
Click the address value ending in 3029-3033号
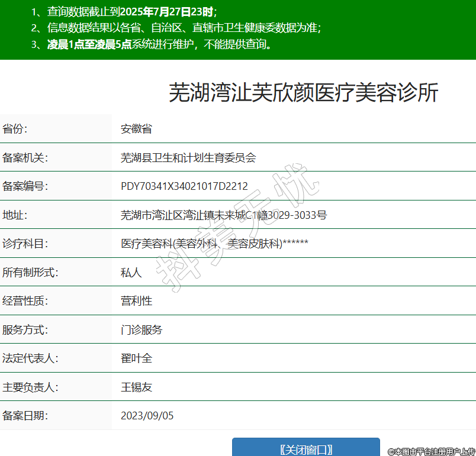click(x=223, y=215)
